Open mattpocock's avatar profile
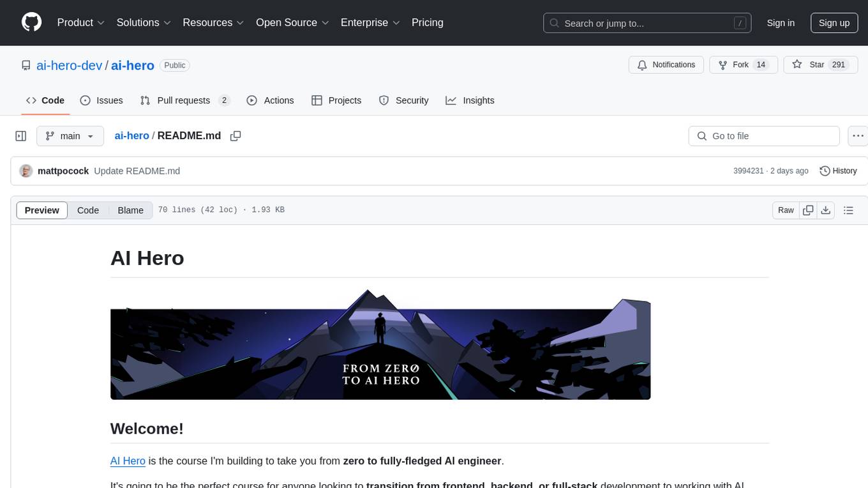 (x=26, y=171)
